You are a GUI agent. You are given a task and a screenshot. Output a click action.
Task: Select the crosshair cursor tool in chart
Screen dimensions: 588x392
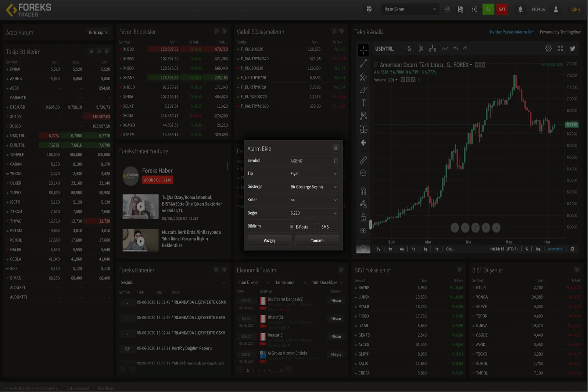tap(363, 50)
